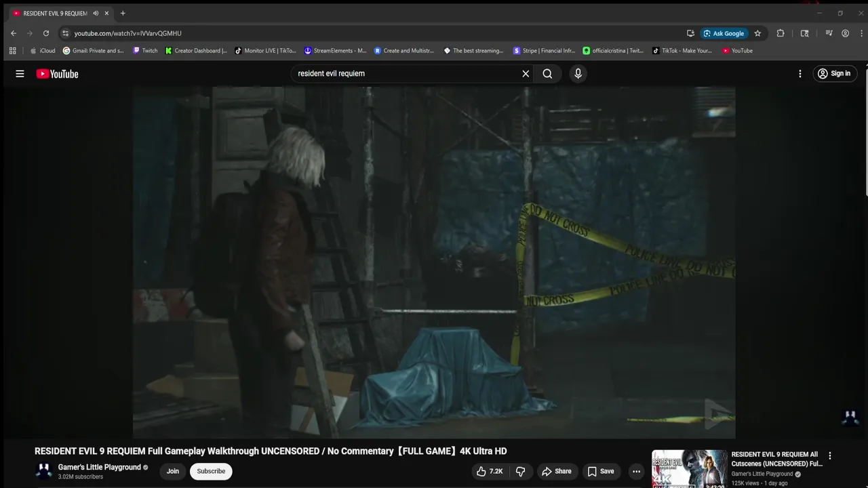Open the Twitch bookmark

point(145,51)
